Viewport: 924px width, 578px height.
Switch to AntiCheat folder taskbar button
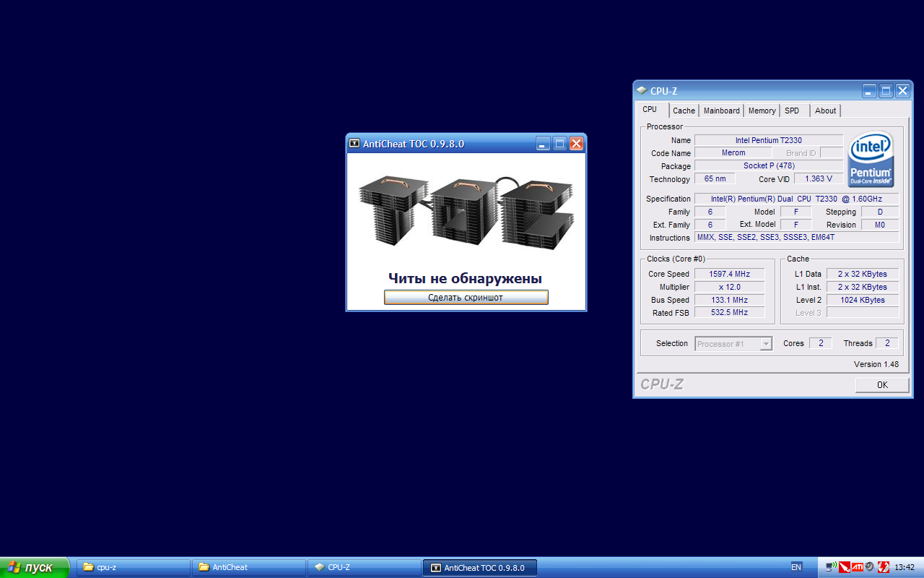249,567
